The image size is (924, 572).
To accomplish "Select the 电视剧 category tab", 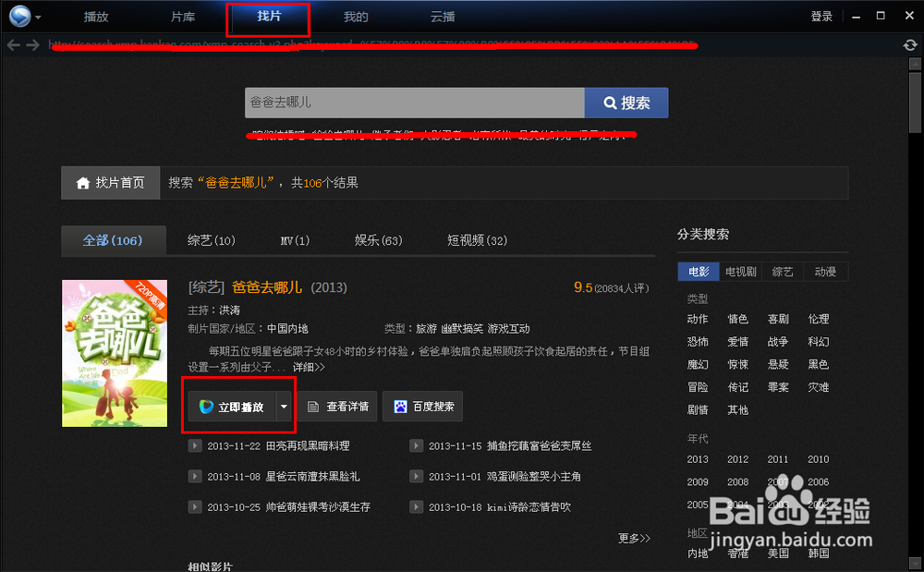I will [x=739, y=271].
